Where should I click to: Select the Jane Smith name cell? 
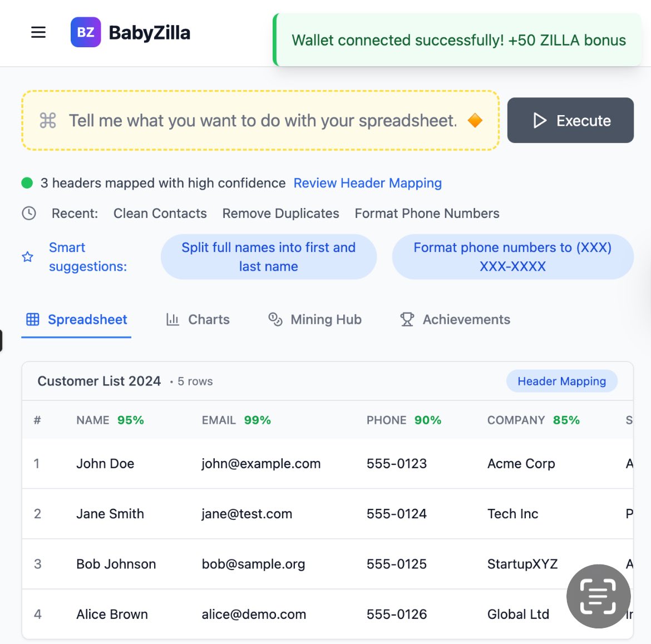pos(110,514)
